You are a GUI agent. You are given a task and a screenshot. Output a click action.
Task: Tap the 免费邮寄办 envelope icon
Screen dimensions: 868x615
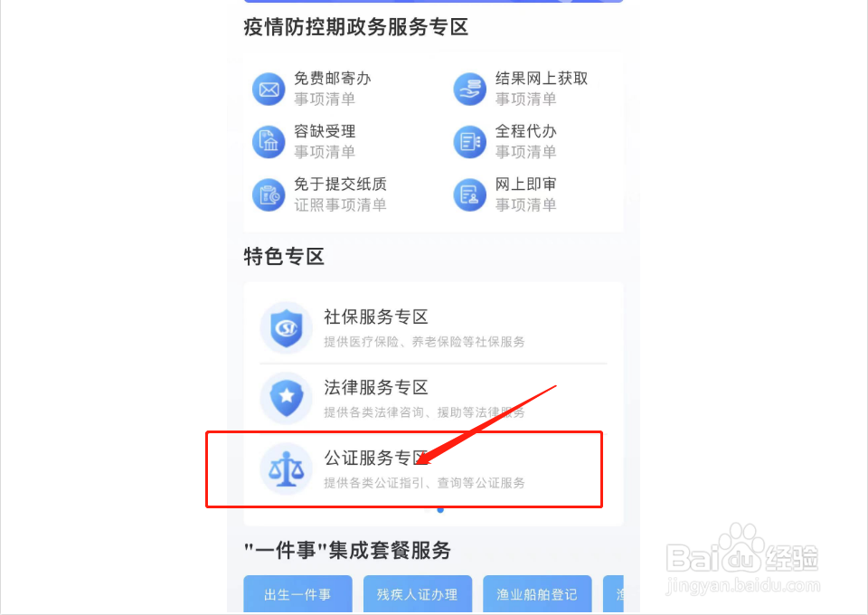pyautogui.click(x=269, y=90)
